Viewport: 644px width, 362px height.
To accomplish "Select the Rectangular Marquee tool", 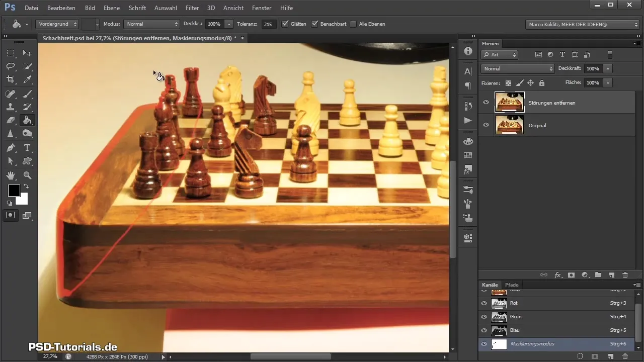I will click(x=11, y=53).
